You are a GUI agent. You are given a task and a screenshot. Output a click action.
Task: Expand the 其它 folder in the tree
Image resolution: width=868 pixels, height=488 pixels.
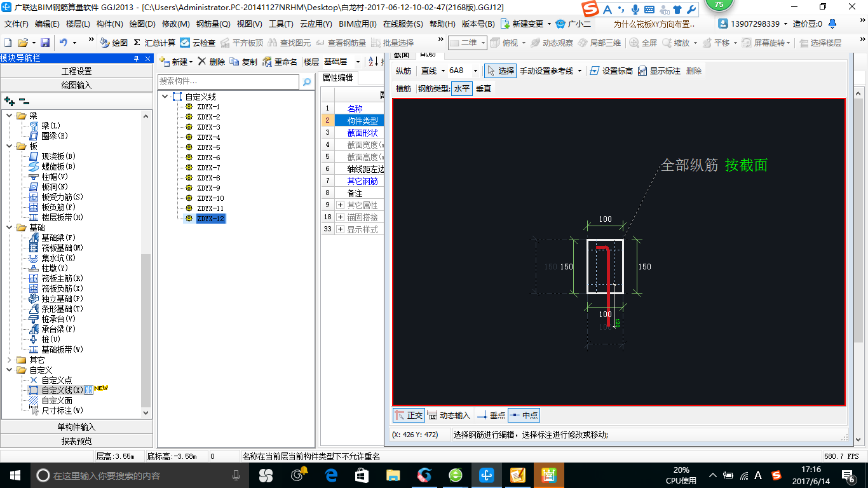(9, 360)
